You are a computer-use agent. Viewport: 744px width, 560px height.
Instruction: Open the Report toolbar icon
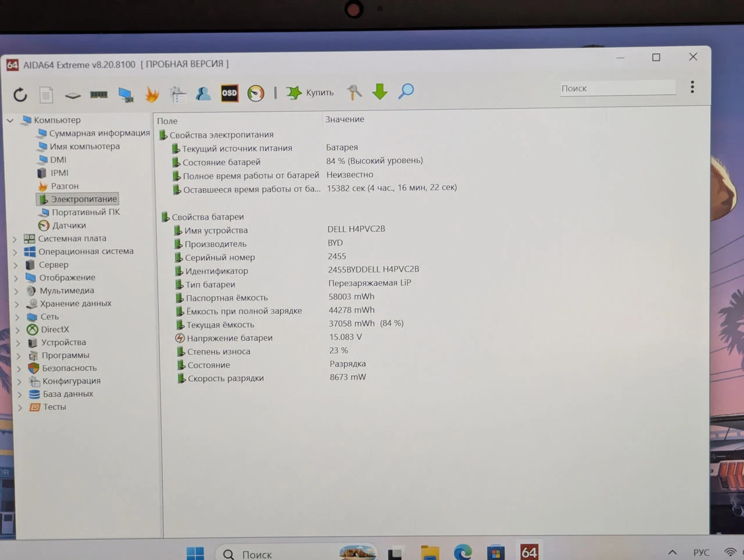(46, 94)
